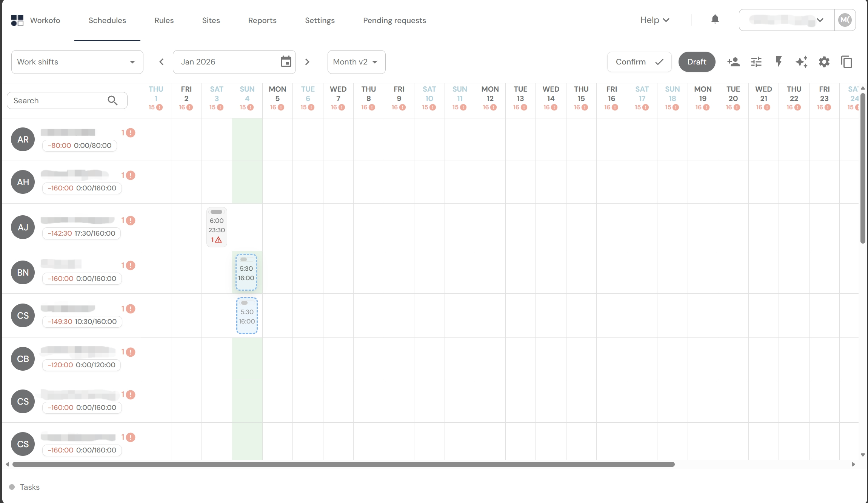This screenshot has width=868, height=503.
Task: Click the copy schedule icon
Action: [x=846, y=62]
